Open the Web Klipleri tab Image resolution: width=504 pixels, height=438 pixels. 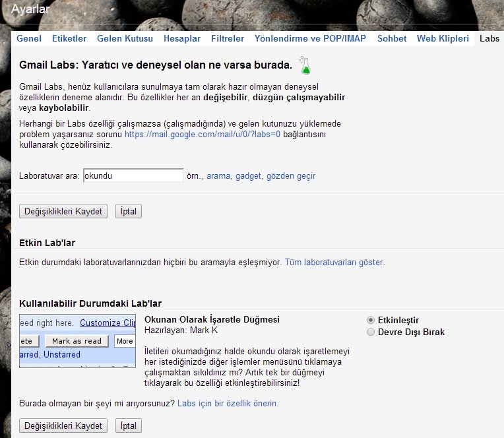(443, 38)
